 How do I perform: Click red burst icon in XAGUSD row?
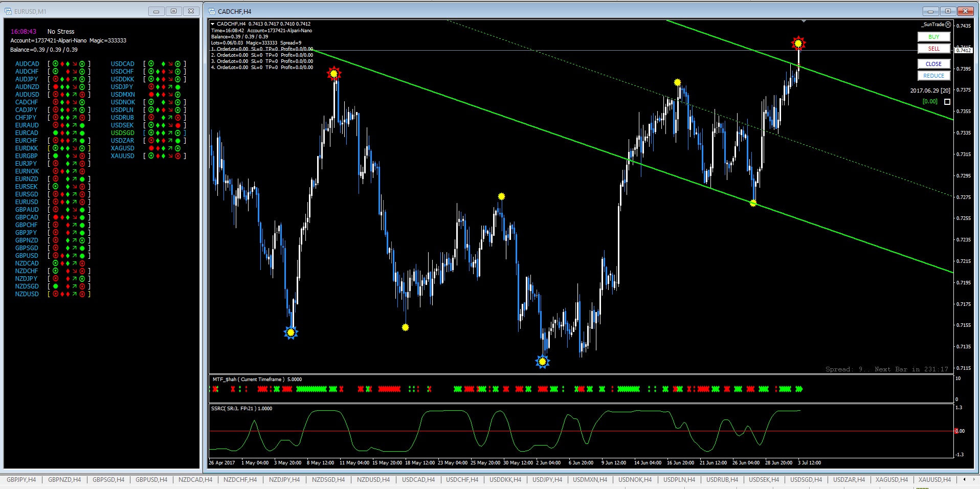151,148
